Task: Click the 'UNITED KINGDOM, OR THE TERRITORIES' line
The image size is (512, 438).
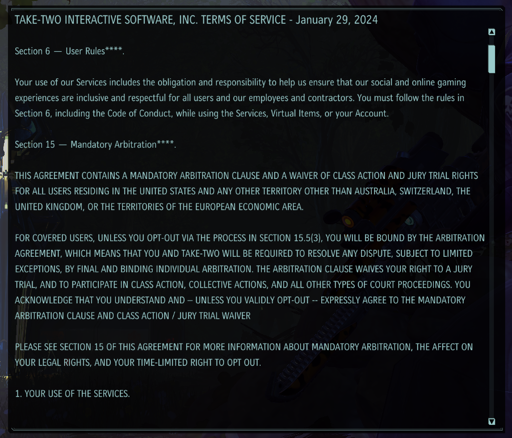Action: (x=159, y=207)
